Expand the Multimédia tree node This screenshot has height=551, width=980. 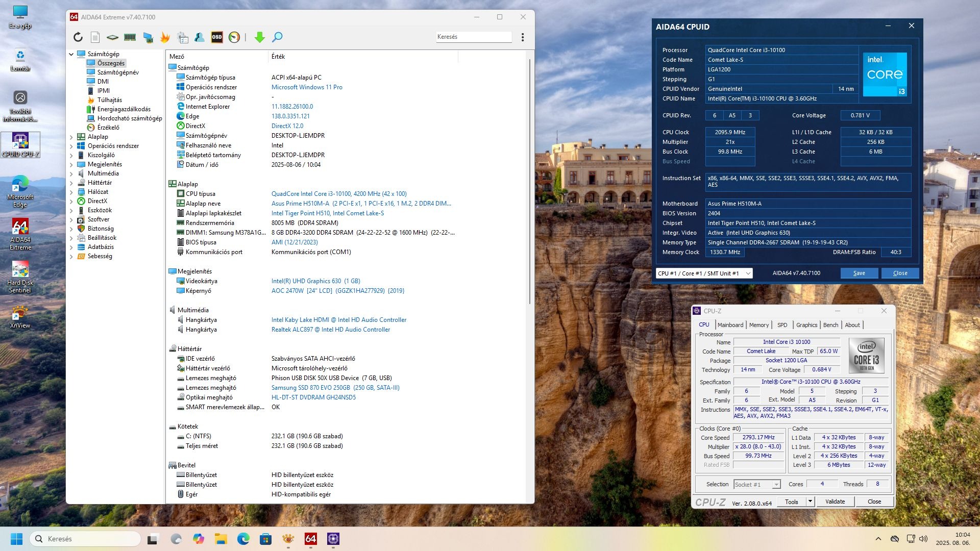(x=71, y=173)
